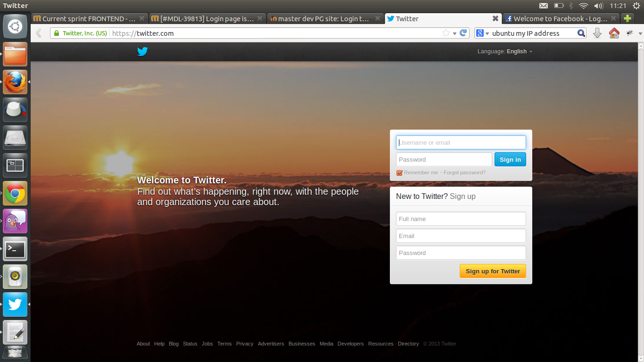Open the Developers footer link
Image resolution: width=644 pixels, height=362 pixels.
[x=351, y=344]
